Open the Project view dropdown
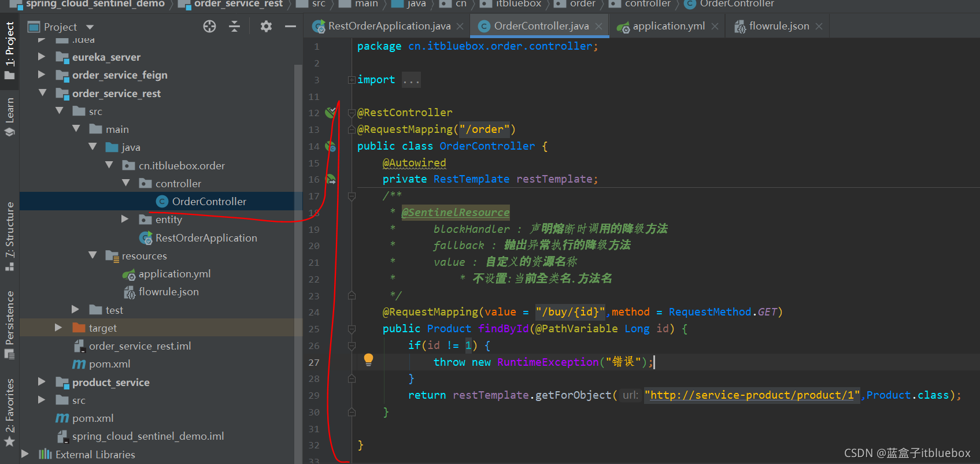The height and width of the screenshot is (464, 980). pyautogui.click(x=90, y=27)
